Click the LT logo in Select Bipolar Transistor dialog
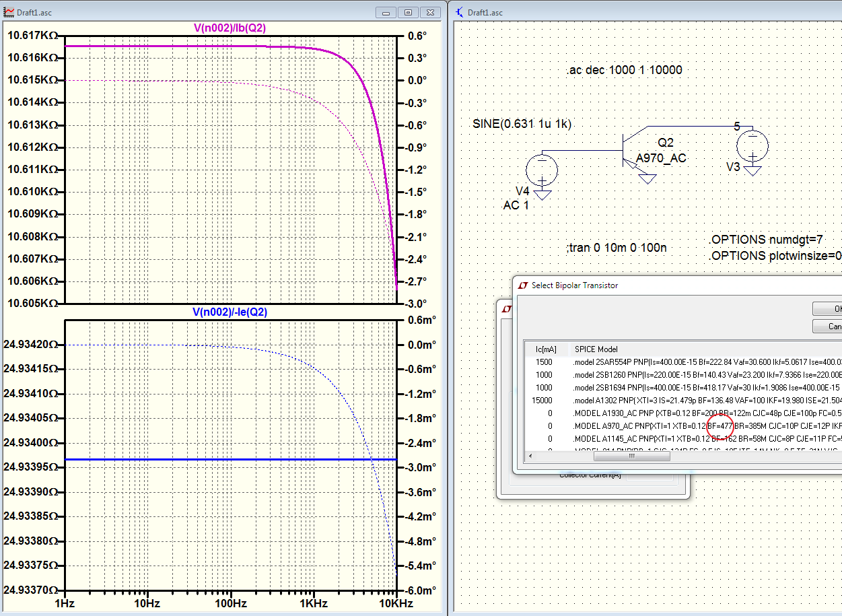The image size is (842, 616). pos(523,285)
